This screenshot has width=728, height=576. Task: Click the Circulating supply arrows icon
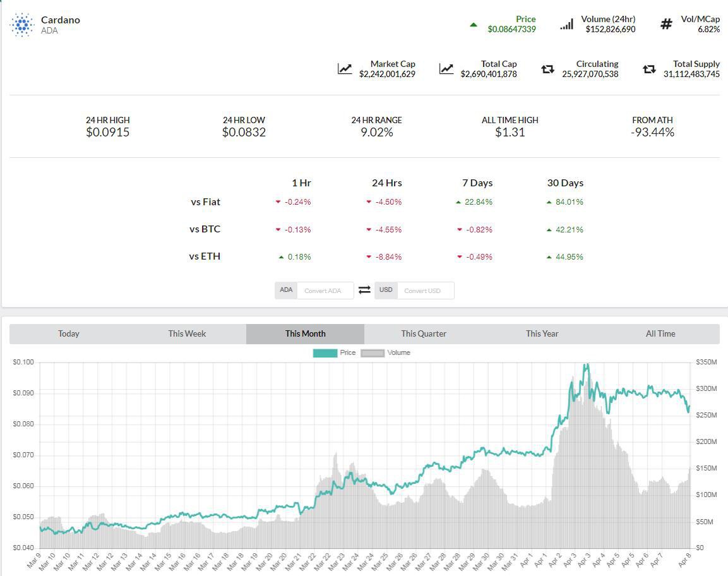tap(548, 69)
